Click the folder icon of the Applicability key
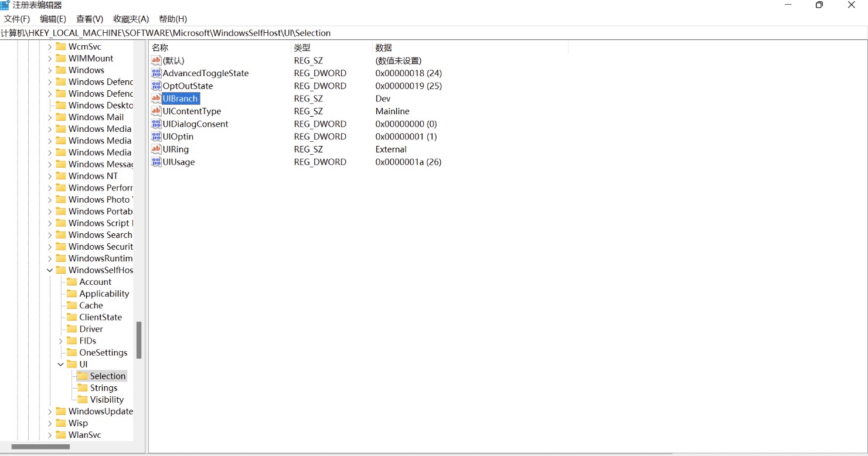 (x=72, y=294)
